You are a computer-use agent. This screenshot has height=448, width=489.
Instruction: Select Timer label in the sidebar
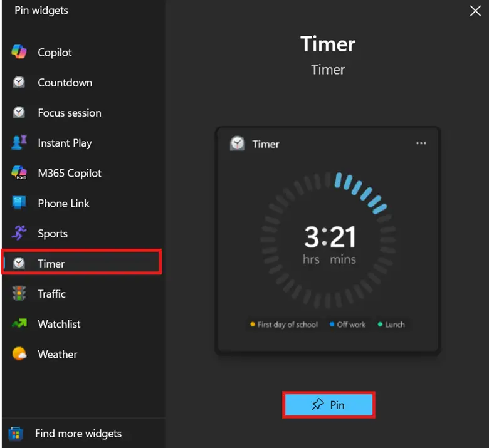point(51,264)
